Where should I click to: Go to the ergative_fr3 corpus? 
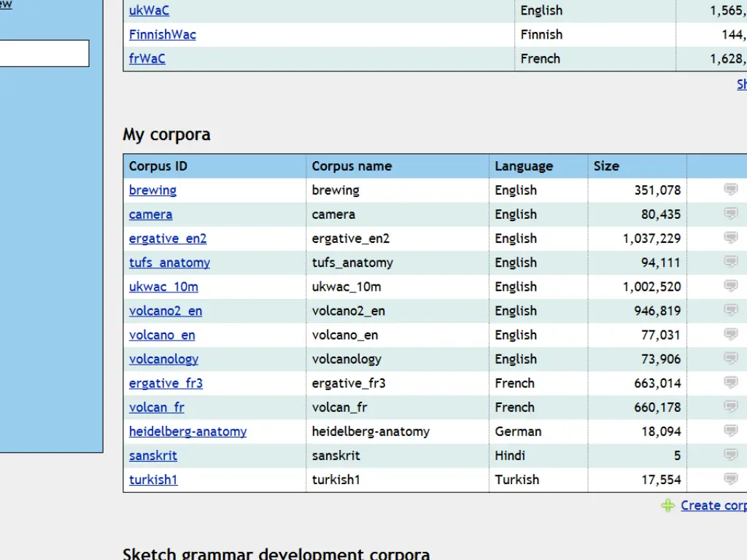point(166,383)
